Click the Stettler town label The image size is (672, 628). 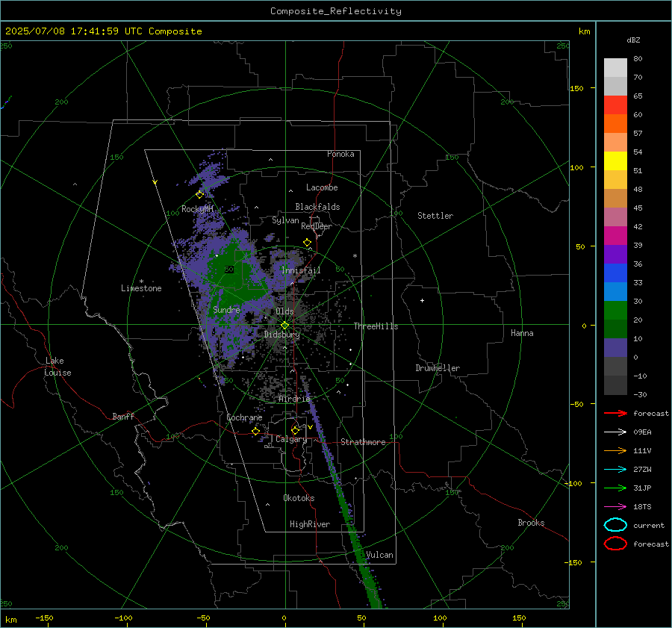coord(435,216)
